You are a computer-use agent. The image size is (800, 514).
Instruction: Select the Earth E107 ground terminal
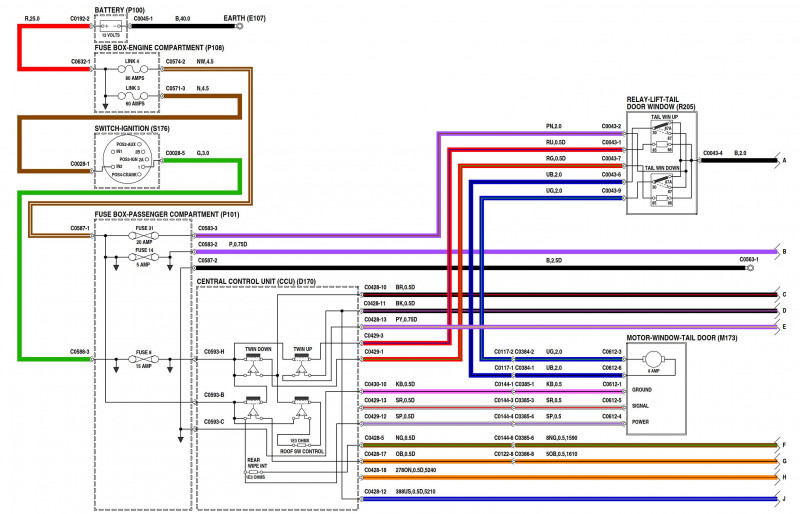239,26
